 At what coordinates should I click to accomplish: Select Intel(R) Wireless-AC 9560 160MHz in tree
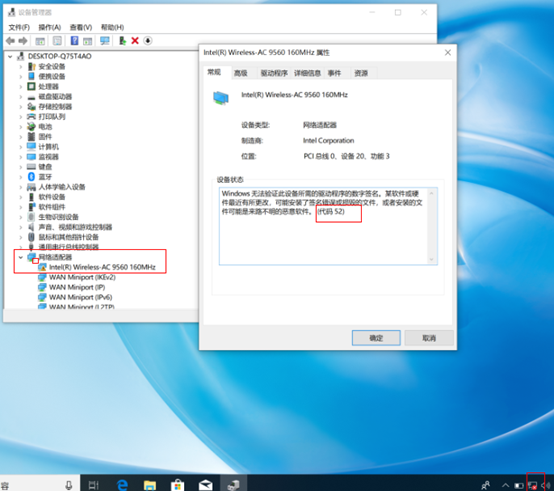[x=102, y=267]
